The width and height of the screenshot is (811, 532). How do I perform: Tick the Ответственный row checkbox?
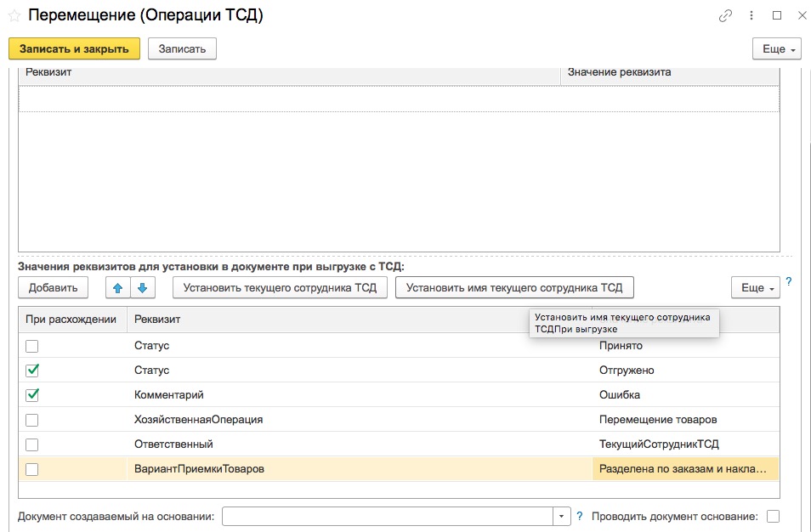[x=32, y=444]
